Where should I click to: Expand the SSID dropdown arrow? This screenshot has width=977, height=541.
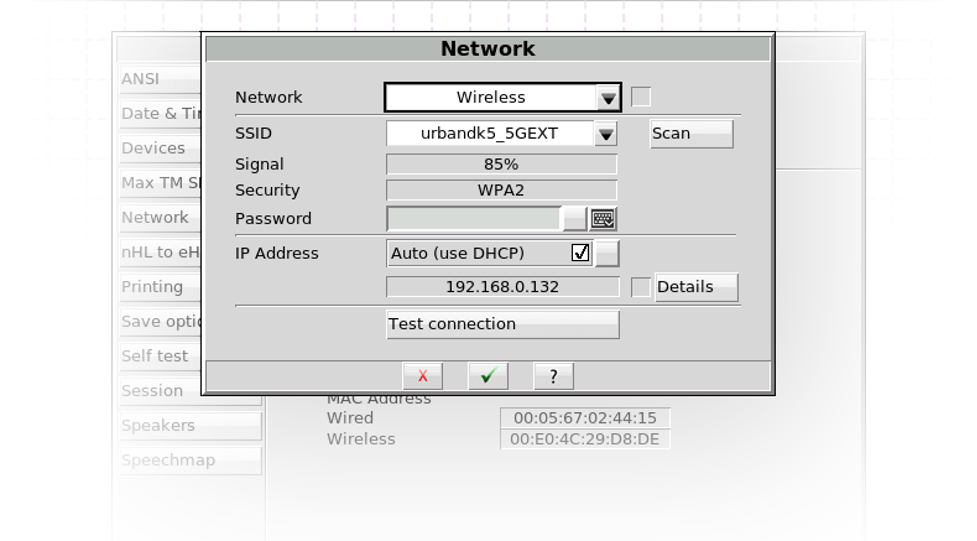(x=606, y=133)
